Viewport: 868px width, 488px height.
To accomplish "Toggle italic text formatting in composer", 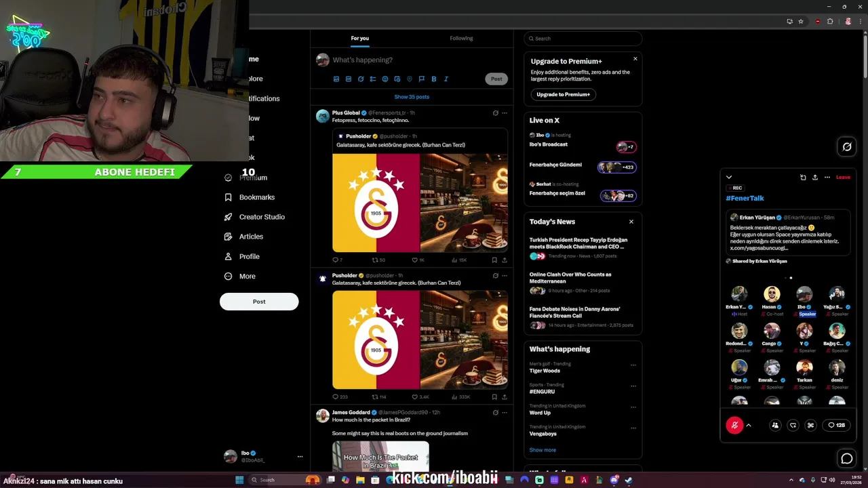I will tap(446, 79).
